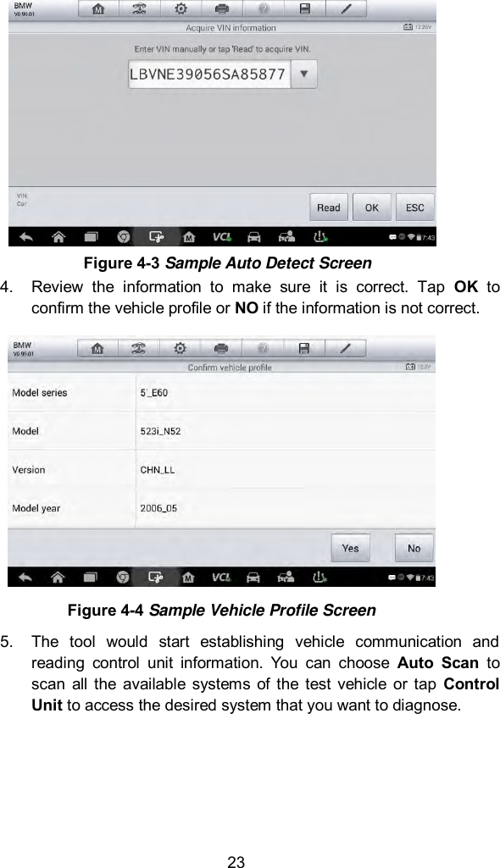Select the VIN input field LBVNE39056SA85877
This screenshot has height=868, width=500.
[209, 75]
